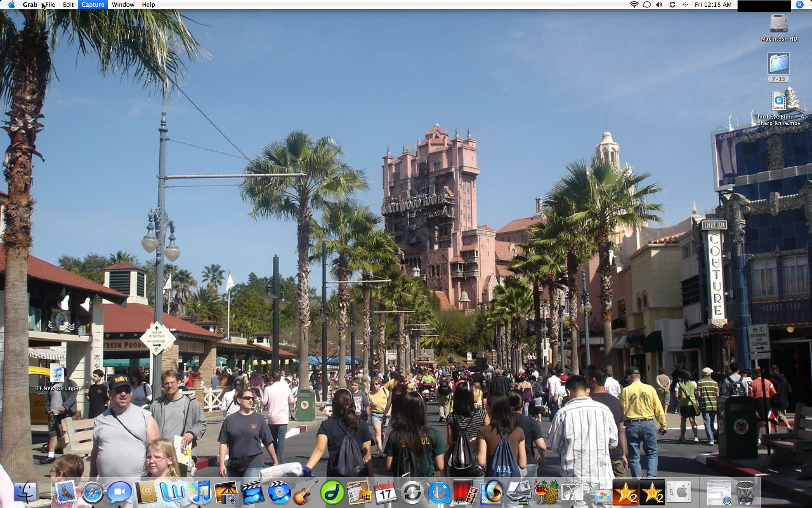Open the volume control in menu bar
Viewport: 812px width, 508px height.
659,5
